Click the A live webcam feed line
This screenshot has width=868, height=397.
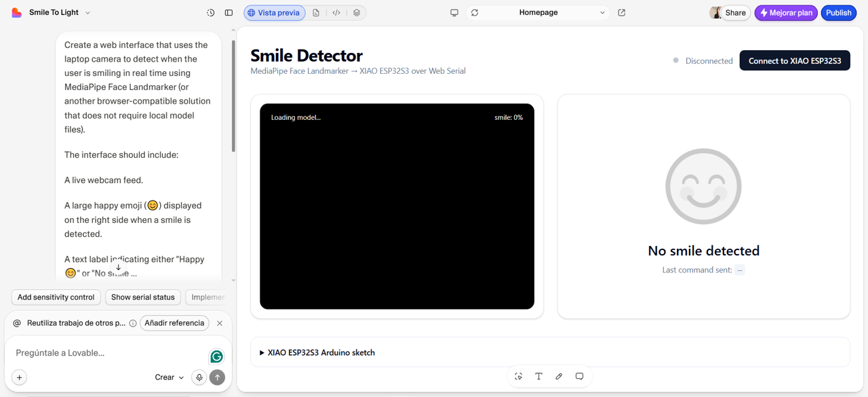tap(104, 180)
